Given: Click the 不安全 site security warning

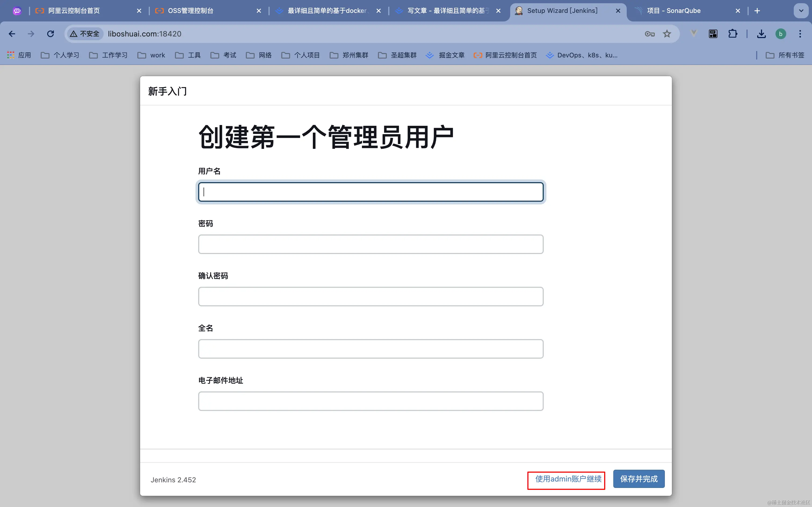Looking at the screenshot, I should coord(85,34).
